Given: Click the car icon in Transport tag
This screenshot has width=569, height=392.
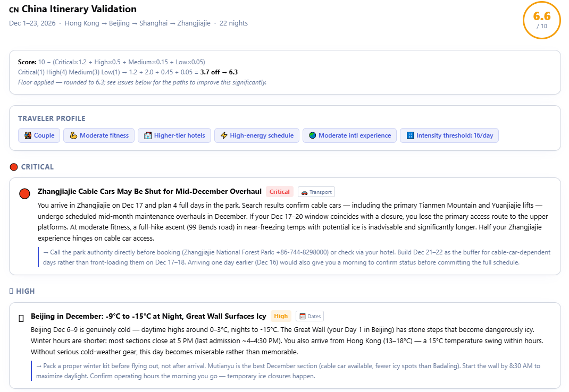Looking at the screenshot, I should coord(305,192).
